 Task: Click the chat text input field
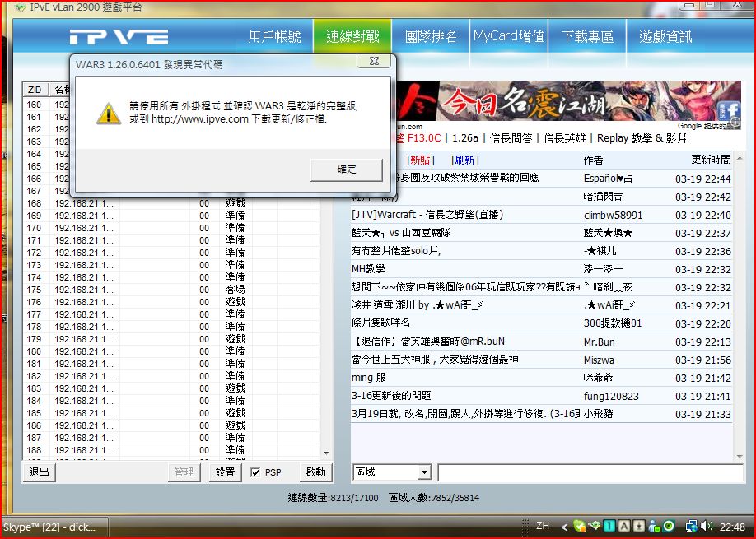[590, 472]
